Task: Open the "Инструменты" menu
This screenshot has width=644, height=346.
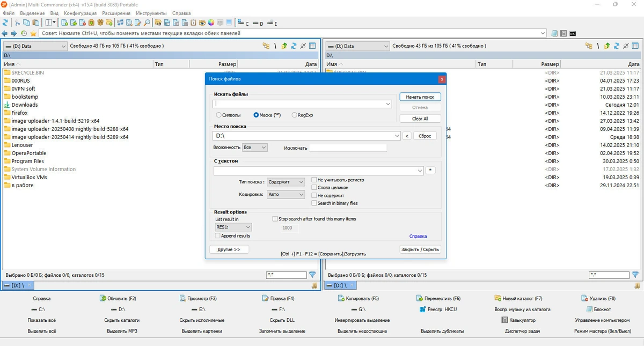Action: [x=151, y=13]
